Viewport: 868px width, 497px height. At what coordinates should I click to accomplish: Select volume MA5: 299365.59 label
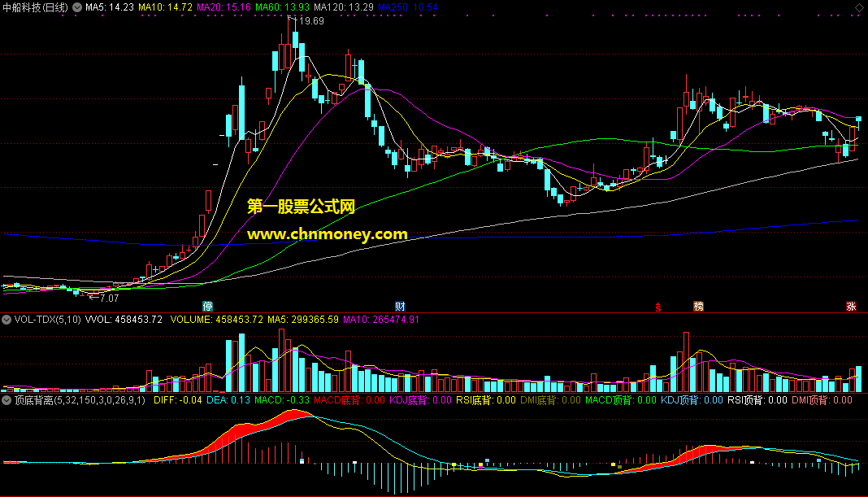pos(303,320)
